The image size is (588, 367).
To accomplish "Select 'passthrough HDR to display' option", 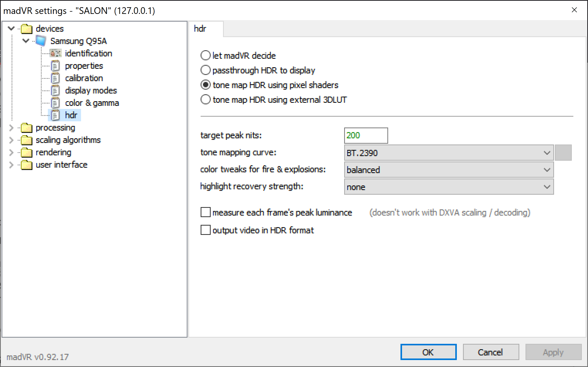I will 206,70.
